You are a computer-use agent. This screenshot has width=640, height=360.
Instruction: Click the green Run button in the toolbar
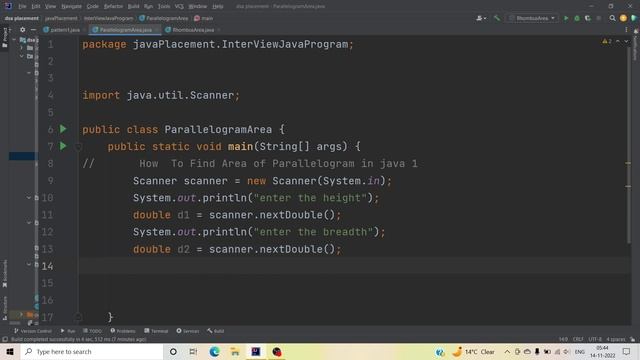pyautogui.click(x=566, y=18)
